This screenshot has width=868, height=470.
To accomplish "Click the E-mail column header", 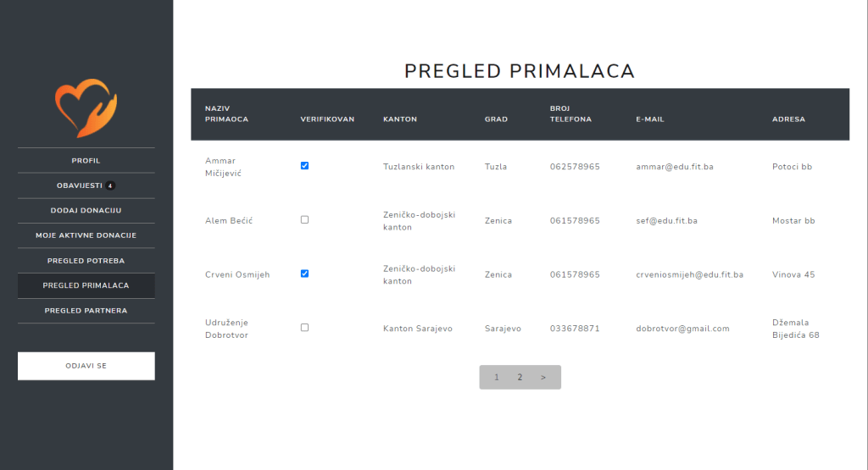I will (x=650, y=119).
